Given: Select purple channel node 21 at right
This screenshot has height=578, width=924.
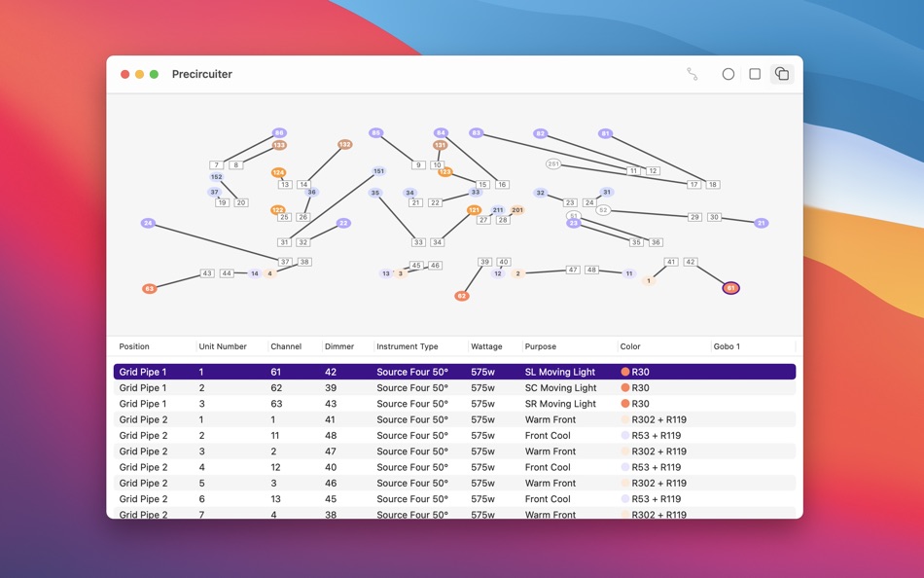Looking at the screenshot, I should (x=762, y=223).
